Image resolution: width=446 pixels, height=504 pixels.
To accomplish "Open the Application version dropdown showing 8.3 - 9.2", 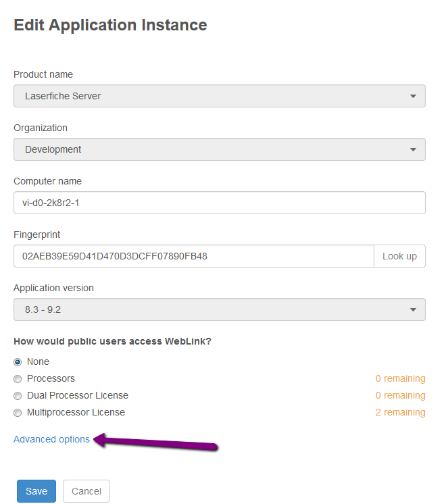I will click(x=220, y=309).
